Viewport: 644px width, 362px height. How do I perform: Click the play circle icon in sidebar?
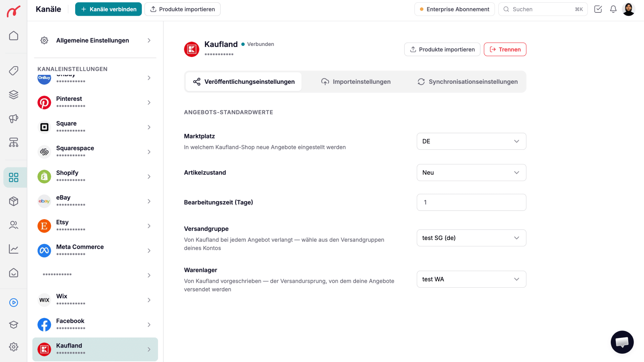pos(13,303)
